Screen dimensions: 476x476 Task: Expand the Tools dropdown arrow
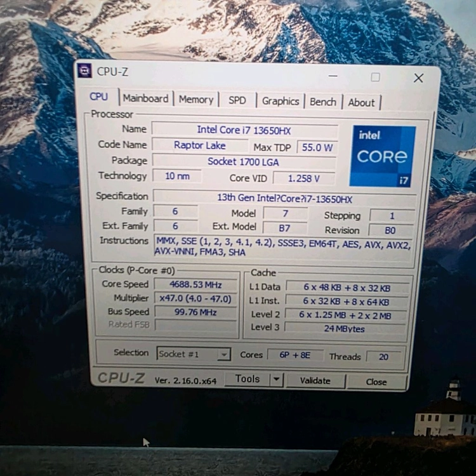pyautogui.click(x=276, y=379)
